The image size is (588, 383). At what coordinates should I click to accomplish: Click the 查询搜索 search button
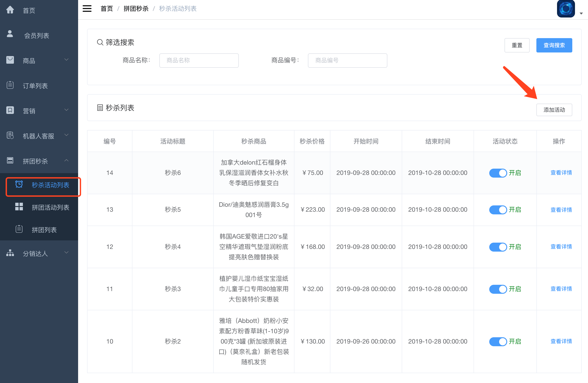coord(554,45)
